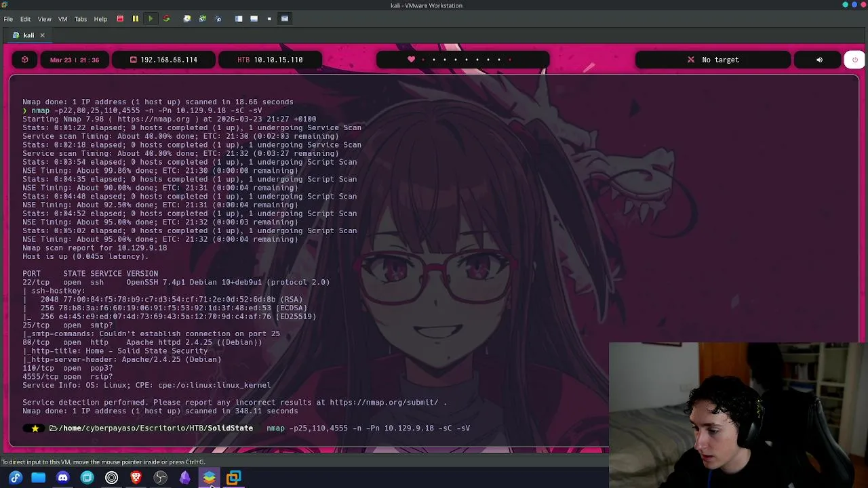868x488 pixels.
Task: Click the webcam overlay thumbnail
Action: click(738, 415)
